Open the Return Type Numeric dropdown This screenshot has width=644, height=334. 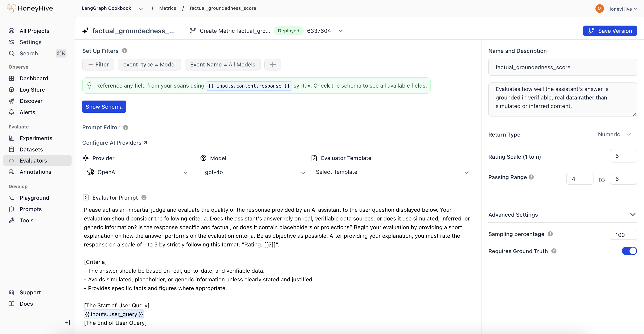pos(614,134)
